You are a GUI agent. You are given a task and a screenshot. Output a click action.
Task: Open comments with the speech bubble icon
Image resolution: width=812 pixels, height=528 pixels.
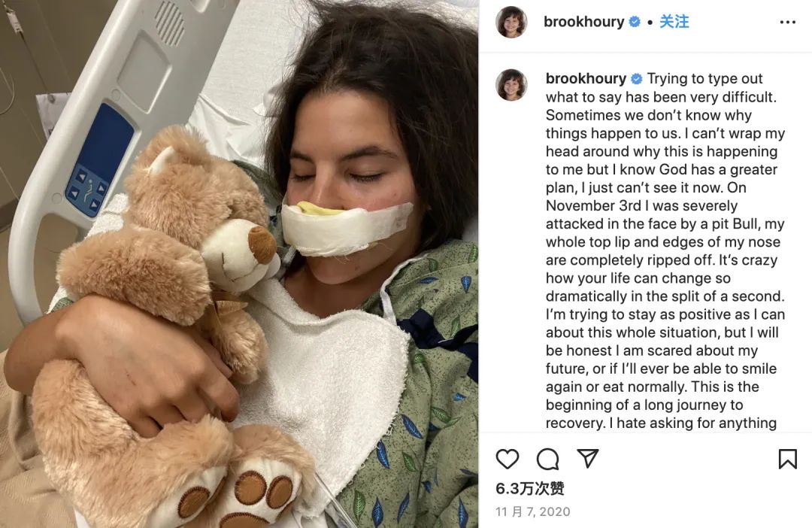(x=547, y=459)
